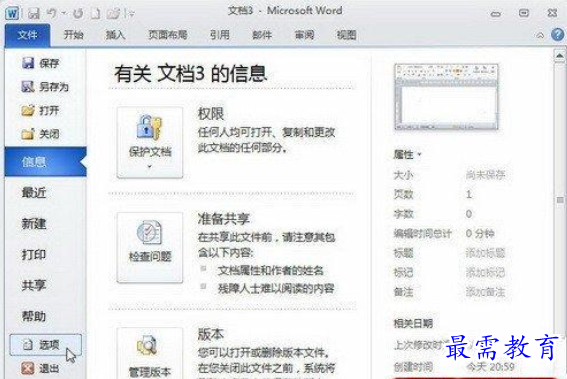Screen dimensions: 567x379
Task: Click the scroll-up arrow of the backstage scrollbar
Action: point(559,56)
